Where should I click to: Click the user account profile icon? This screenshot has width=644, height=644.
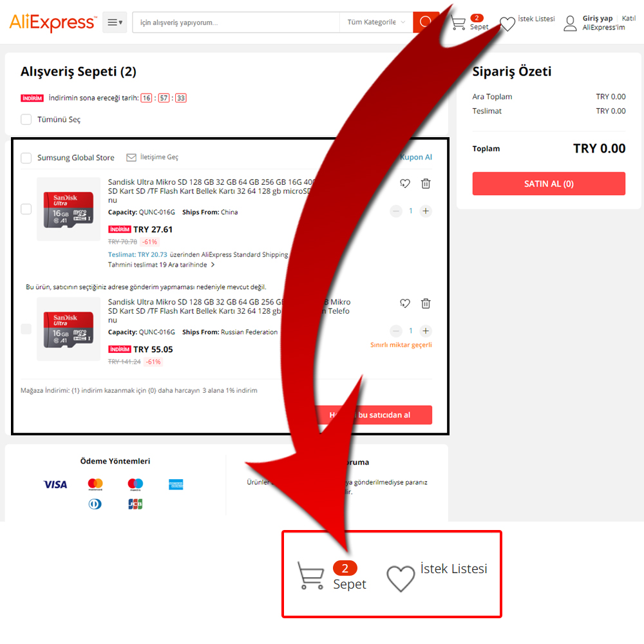pos(570,23)
